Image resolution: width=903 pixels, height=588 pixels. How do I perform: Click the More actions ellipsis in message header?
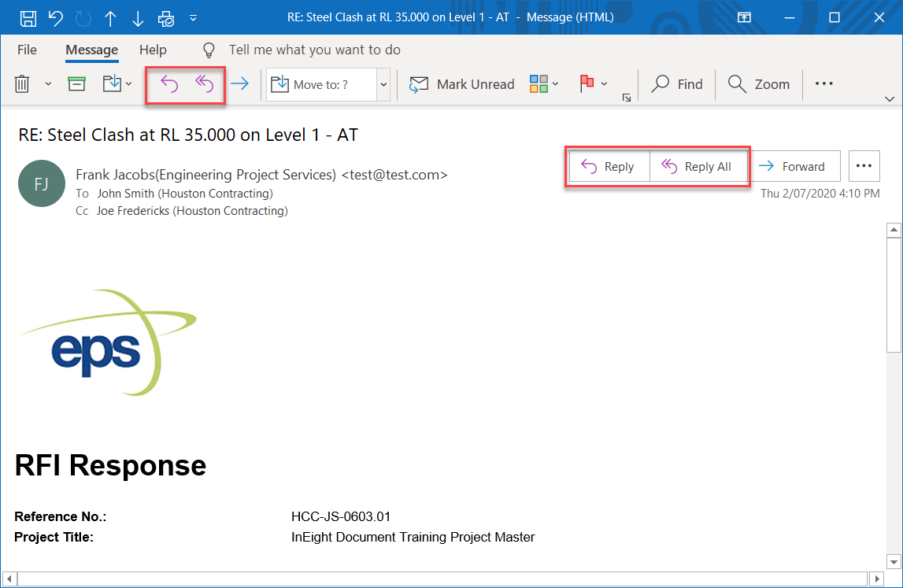coord(864,166)
